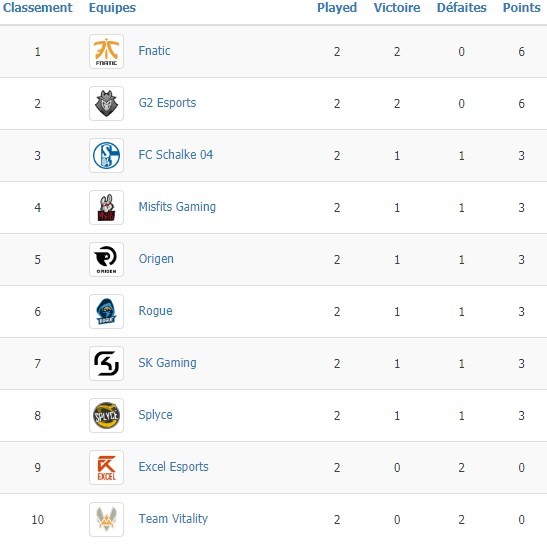Sort table by Classement column header

click(x=38, y=8)
